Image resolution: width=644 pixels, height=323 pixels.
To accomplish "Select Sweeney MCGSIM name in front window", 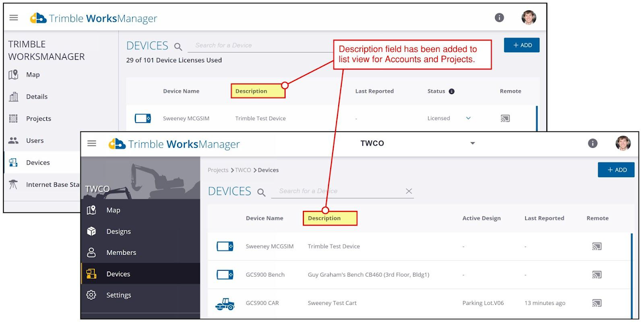I will tap(270, 247).
